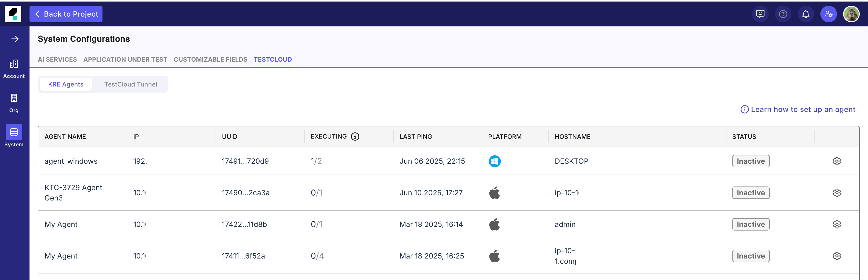The height and width of the screenshot is (280, 868).
Task: Click Inactive badge in the 17411...6f52a row
Action: (751, 256)
